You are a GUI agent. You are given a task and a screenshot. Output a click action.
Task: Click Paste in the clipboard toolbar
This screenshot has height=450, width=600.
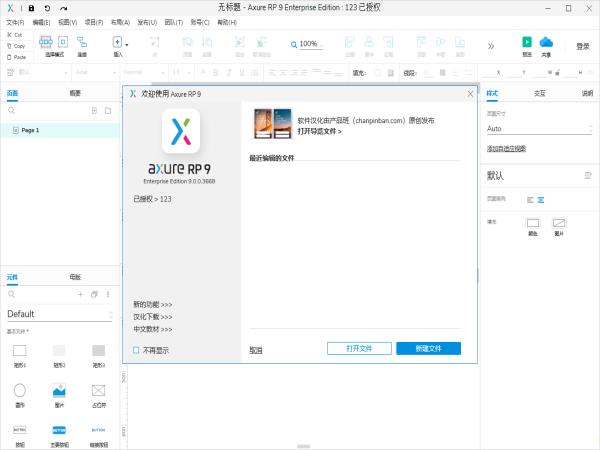tap(16, 57)
